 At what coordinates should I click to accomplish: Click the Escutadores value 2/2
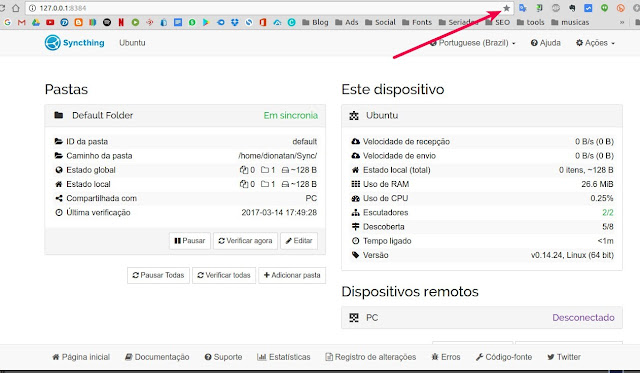pyautogui.click(x=607, y=213)
